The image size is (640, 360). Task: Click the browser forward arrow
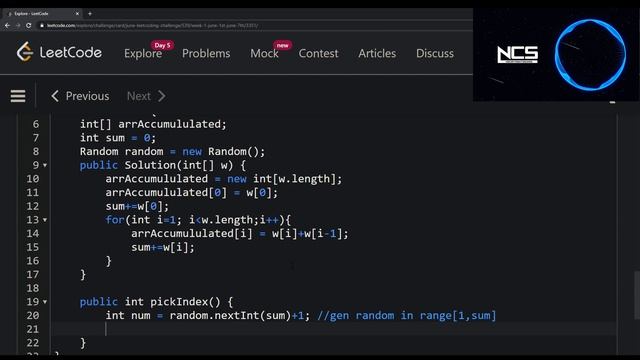point(18,25)
